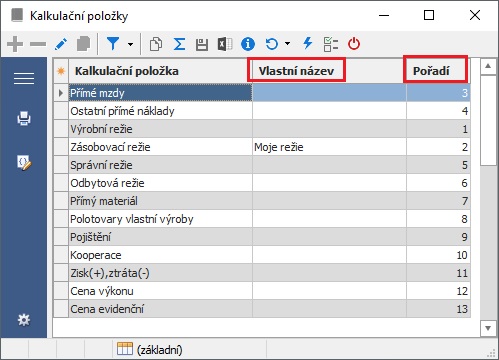Apply the funnel filter icon
Screen dimensions: 499x360
113,44
